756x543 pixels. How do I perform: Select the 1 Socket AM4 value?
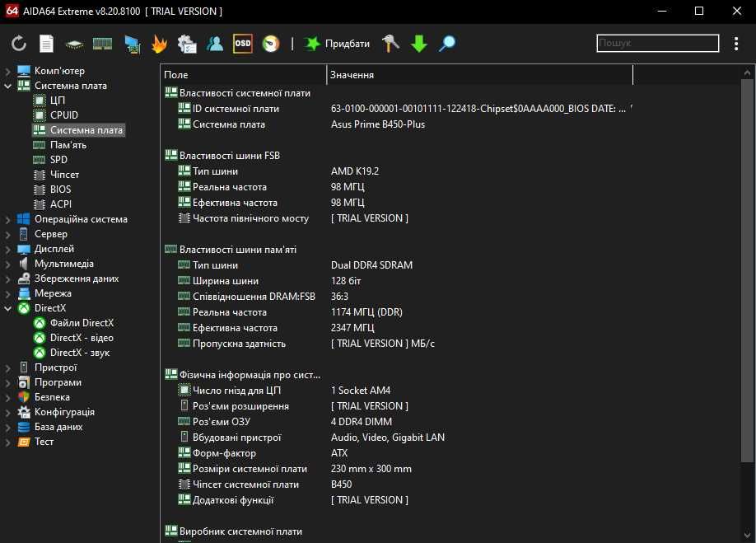tap(361, 391)
